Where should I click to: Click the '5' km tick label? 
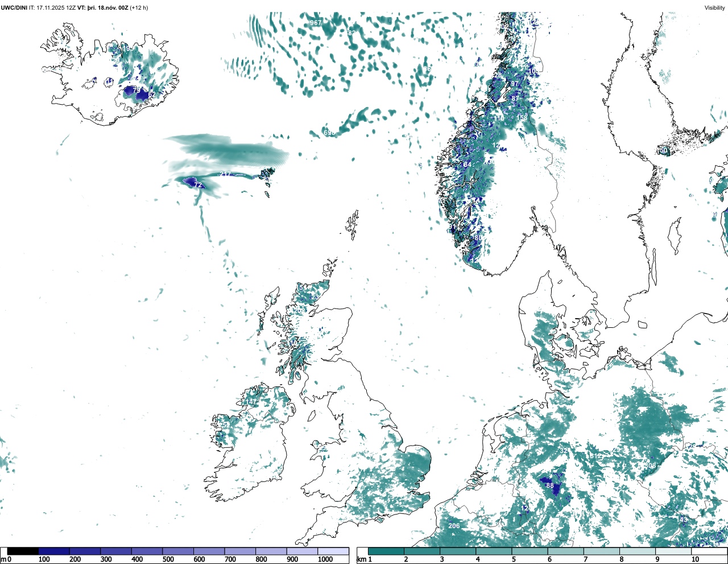[514, 559]
